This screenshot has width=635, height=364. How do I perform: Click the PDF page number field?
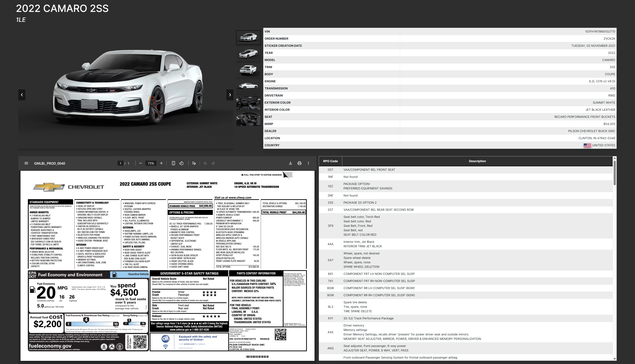click(121, 163)
